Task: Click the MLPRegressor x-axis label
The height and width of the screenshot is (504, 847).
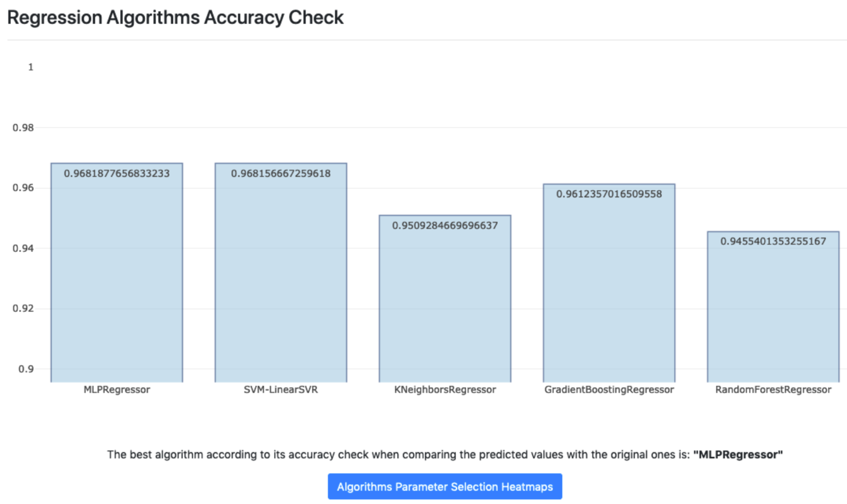Action: tap(117, 389)
